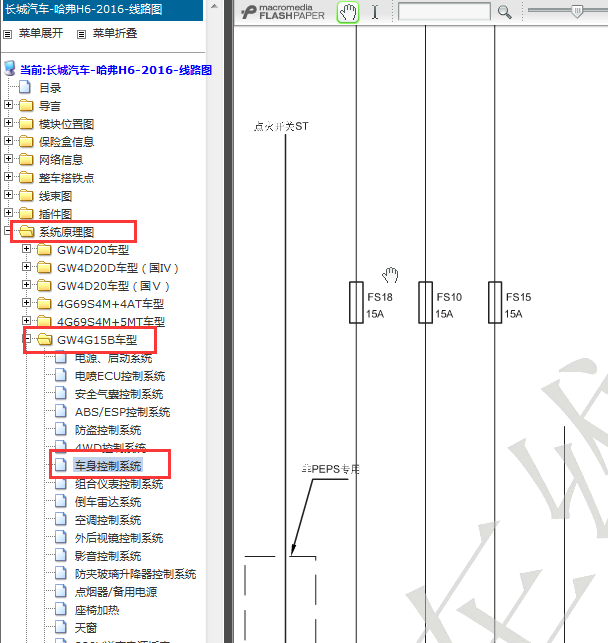The height and width of the screenshot is (643, 608).
Task: Expand the 导言 folder
Action: point(8,105)
